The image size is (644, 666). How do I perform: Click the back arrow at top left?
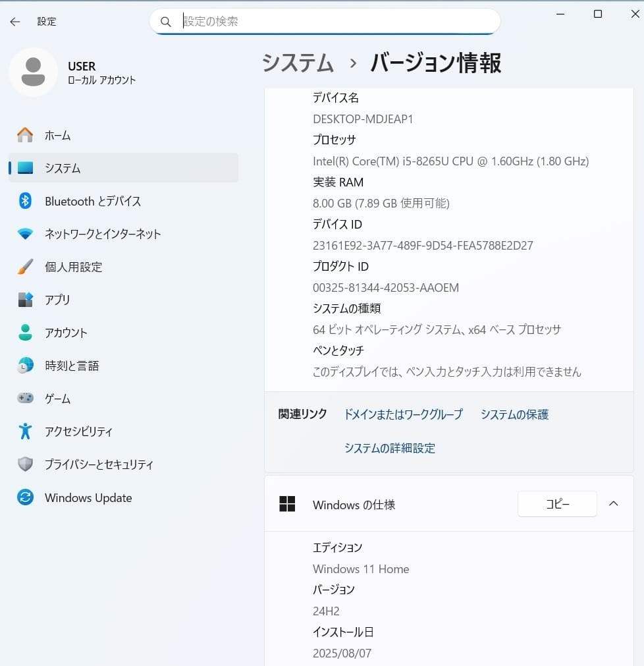tap(14, 21)
